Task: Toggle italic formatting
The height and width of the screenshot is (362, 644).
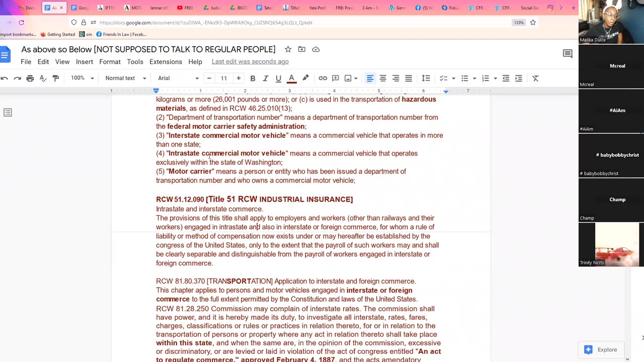Action: (265, 78)
